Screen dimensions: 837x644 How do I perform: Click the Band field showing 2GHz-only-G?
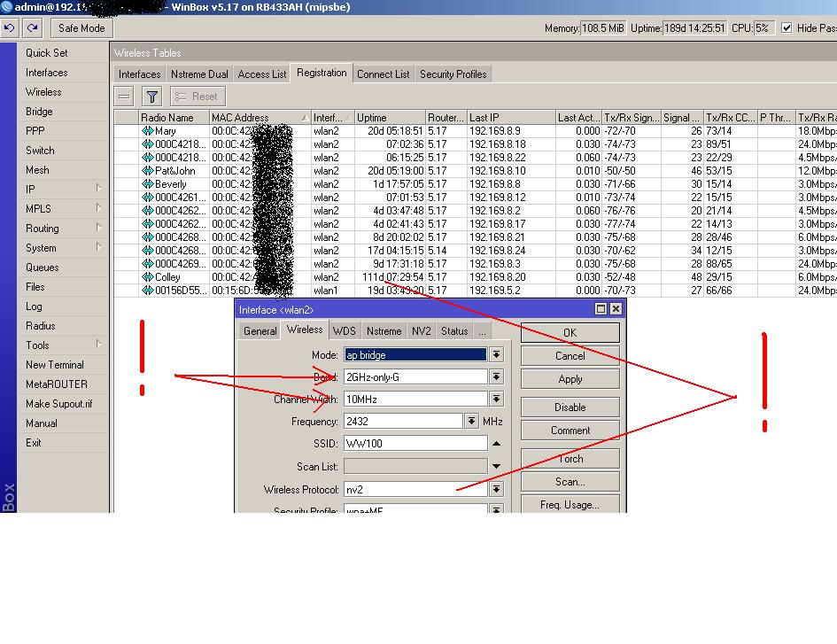point(415,377)
